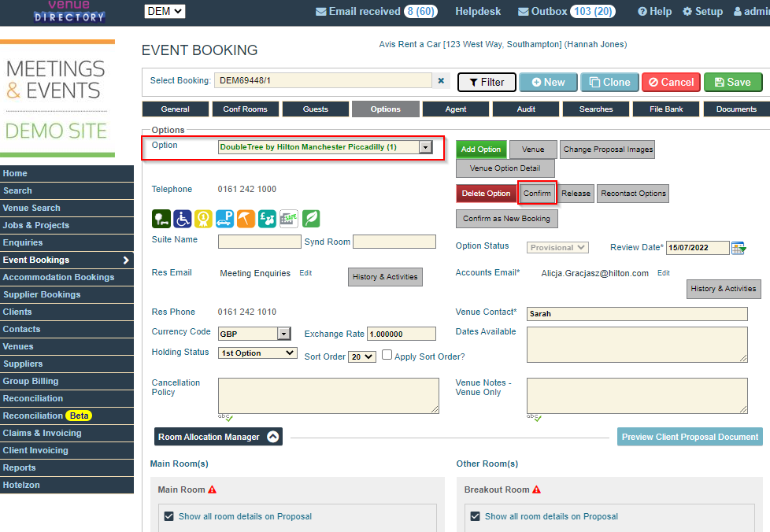The width and height of the screenshot is (770, 532).
Task: Click the Release button
Action: click(576, 194)
